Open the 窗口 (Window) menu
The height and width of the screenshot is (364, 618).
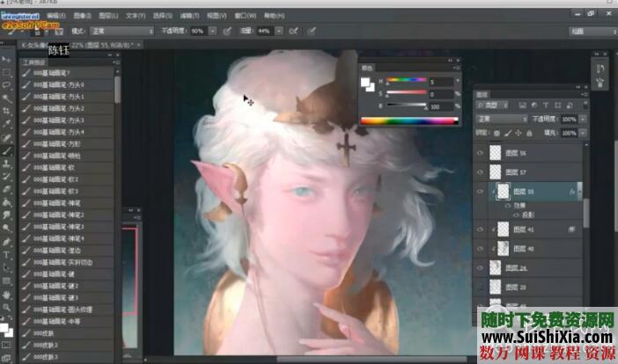[x=245, y=16]
